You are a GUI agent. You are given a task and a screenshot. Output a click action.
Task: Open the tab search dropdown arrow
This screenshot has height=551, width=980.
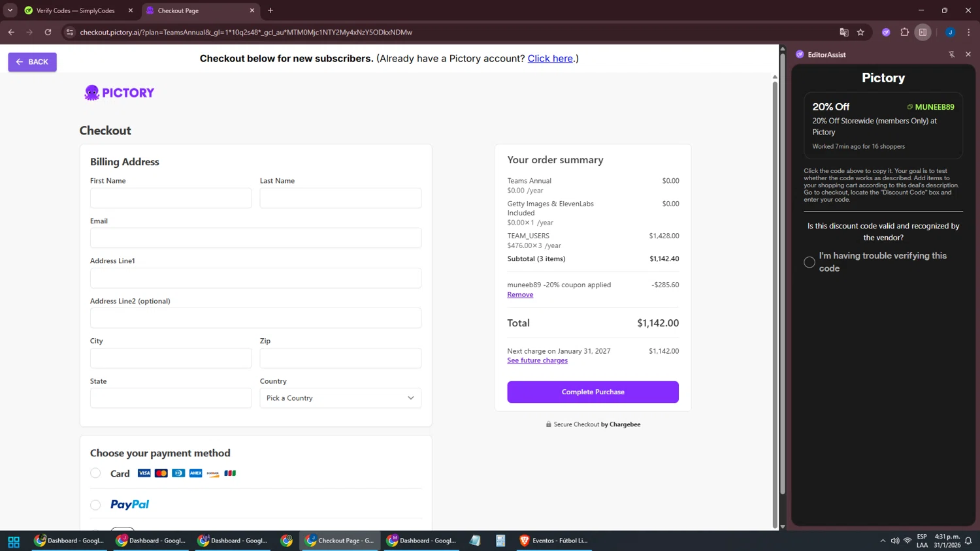coord(10,10)
